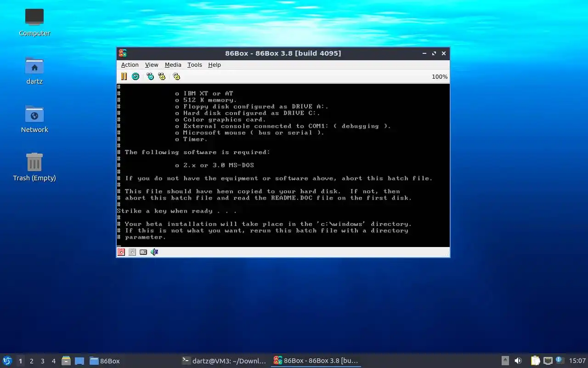Screen dimensions: 588x368
Task: Switch to workspace 1
Action: coord(20,361)
